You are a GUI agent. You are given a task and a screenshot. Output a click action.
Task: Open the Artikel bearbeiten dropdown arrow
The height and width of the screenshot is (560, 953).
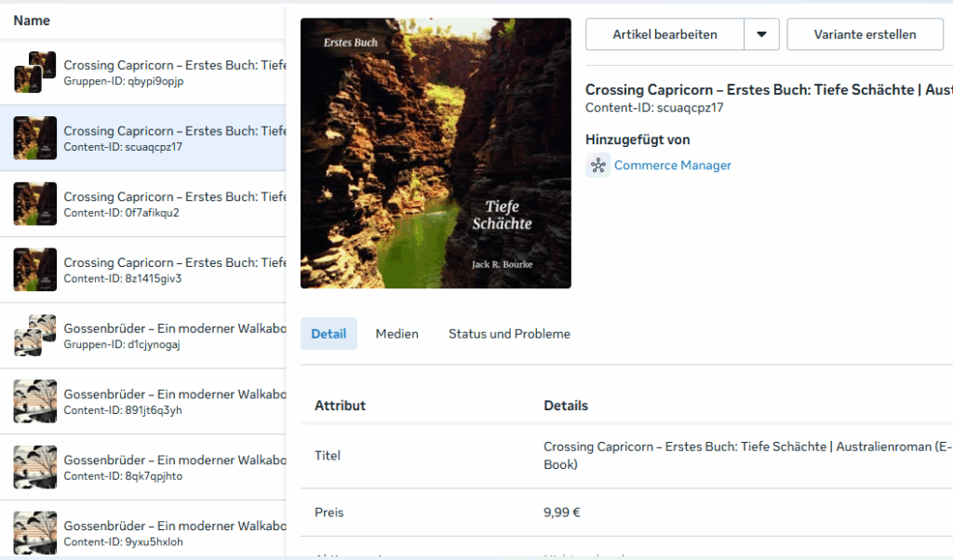(761, 34)
